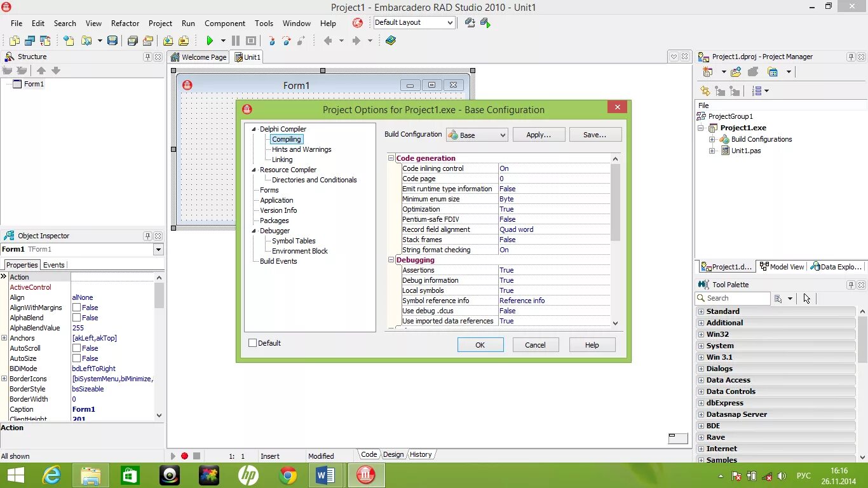Collapse the Code generation section

[x=391, y=158]
